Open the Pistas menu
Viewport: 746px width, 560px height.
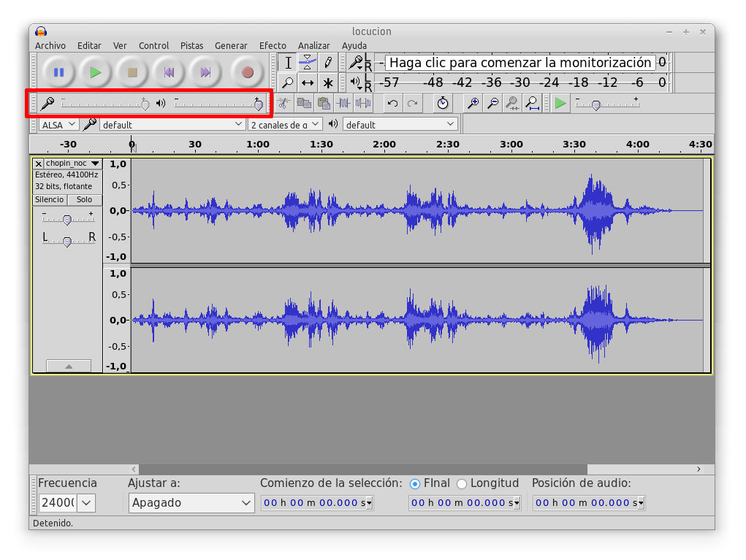(191, 46)
